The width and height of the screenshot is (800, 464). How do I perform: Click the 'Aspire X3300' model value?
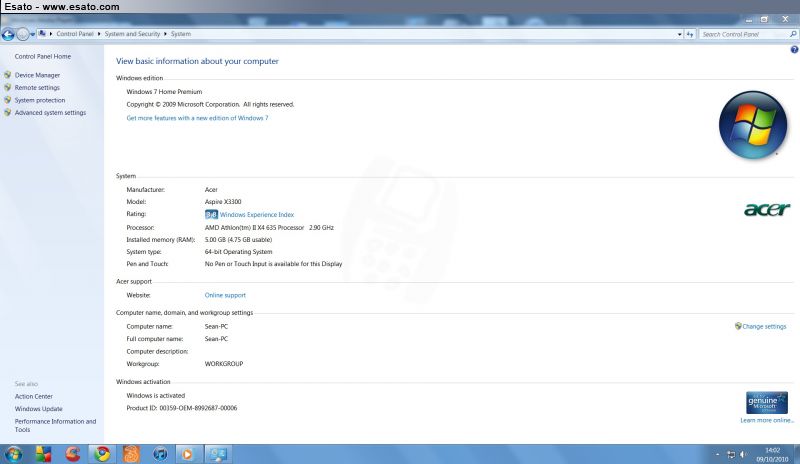point(223,202)
